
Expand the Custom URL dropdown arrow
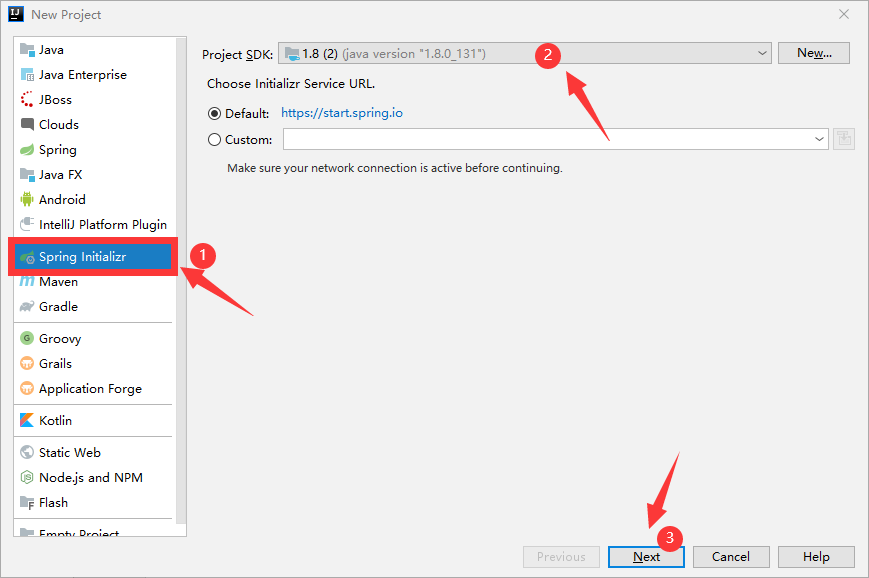(819, 139)
